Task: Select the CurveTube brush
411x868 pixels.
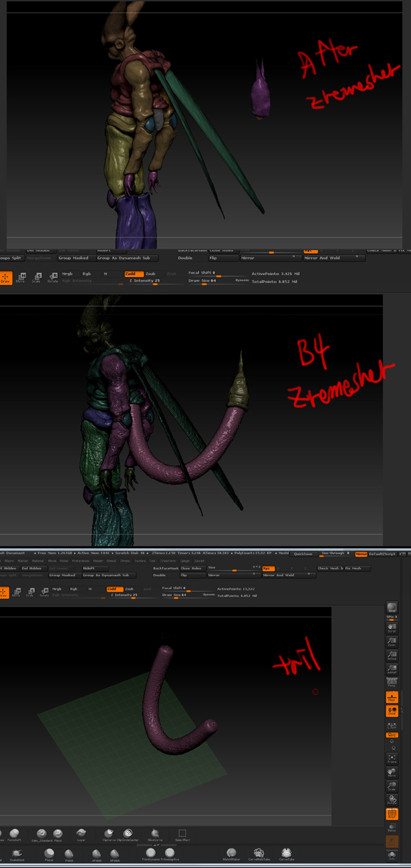Action: 287,854
